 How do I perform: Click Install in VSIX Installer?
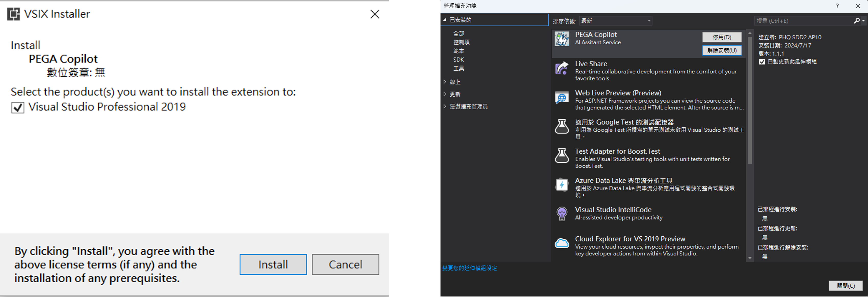click(273, 265)
